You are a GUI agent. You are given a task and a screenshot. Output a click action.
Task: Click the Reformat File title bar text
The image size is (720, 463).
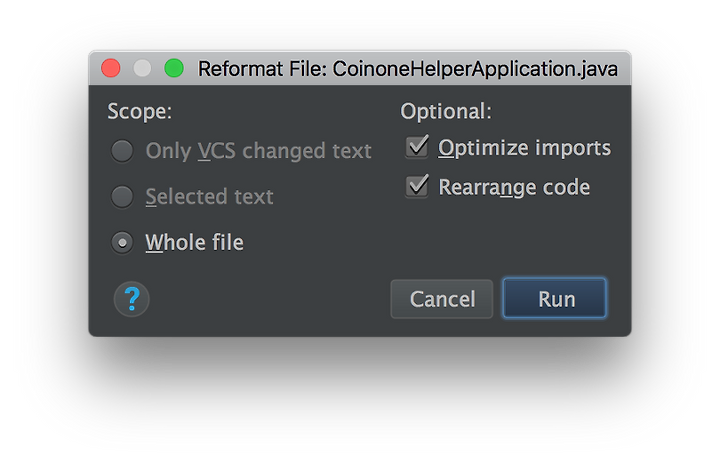(408, 69)
